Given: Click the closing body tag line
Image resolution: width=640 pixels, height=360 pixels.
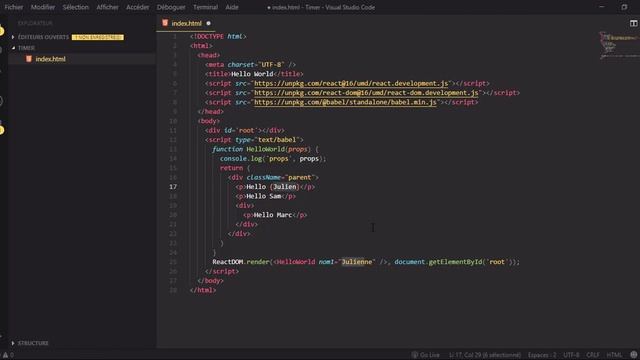Looking at the screenshot, I should tap(210, 281).
